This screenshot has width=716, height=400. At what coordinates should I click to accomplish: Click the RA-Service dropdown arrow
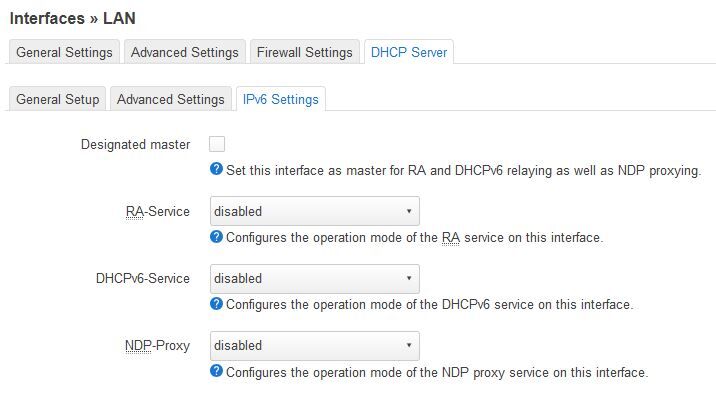409,211
